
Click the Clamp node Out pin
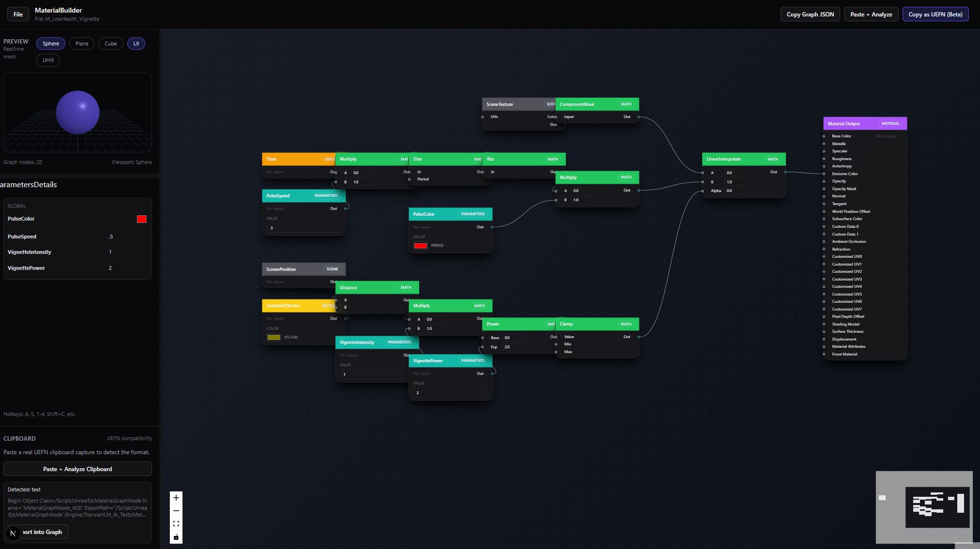coord(639,337)
